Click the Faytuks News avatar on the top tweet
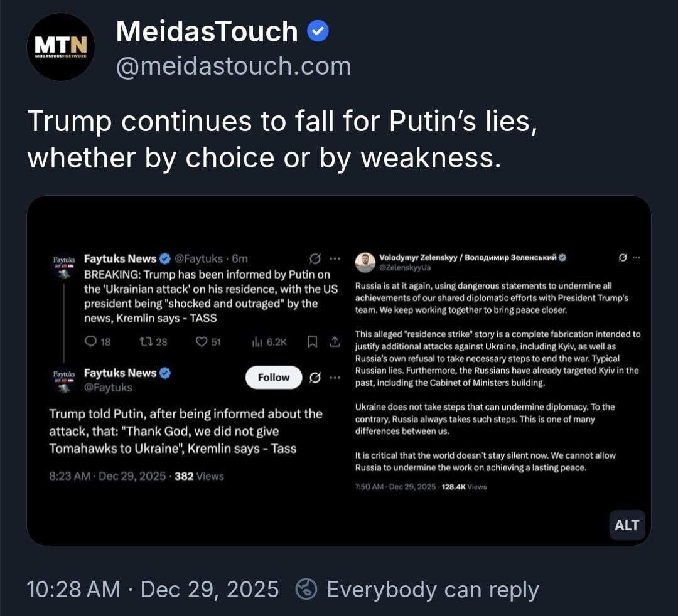 click(63, 263)
